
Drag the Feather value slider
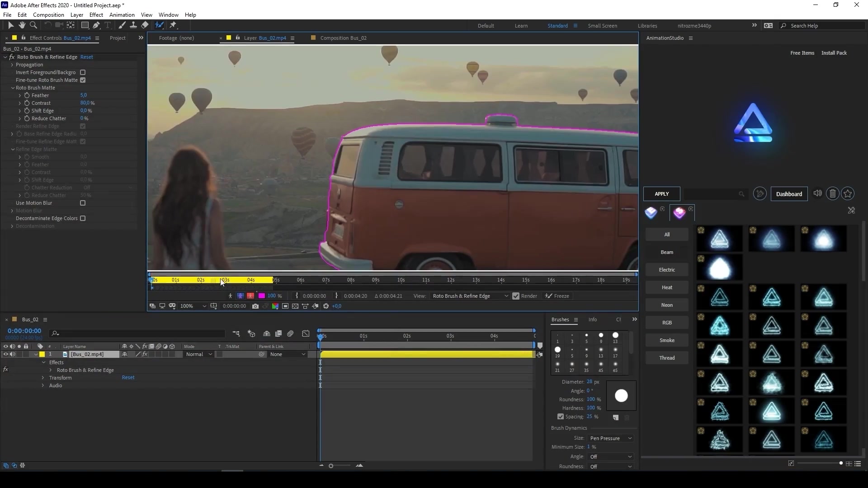click(84, 95)
